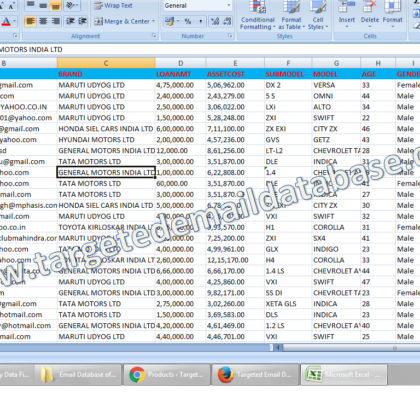420x420 pixels.
Task: Click the formula bar text
Action: click(31, 50)
